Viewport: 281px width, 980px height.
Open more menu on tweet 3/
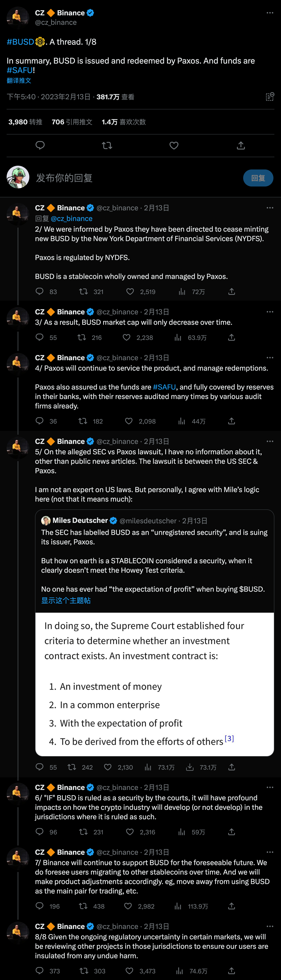[270, 312]
